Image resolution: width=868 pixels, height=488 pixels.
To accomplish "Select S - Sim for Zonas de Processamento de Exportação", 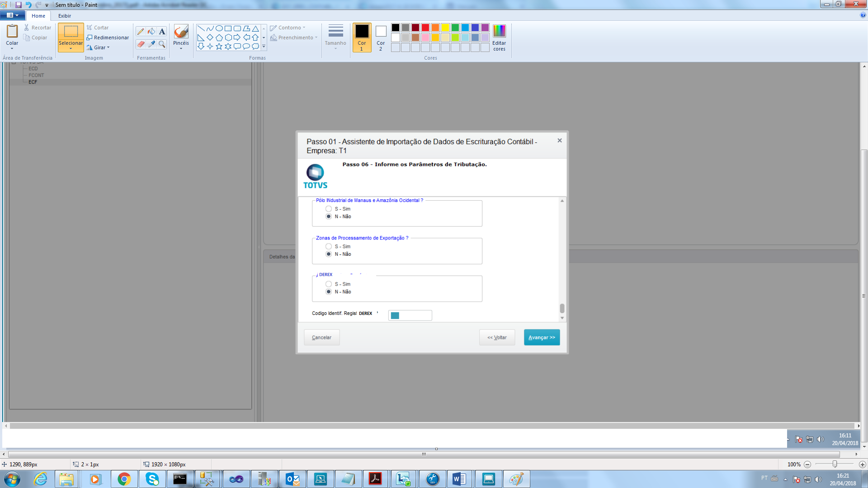I will [329, 246].
